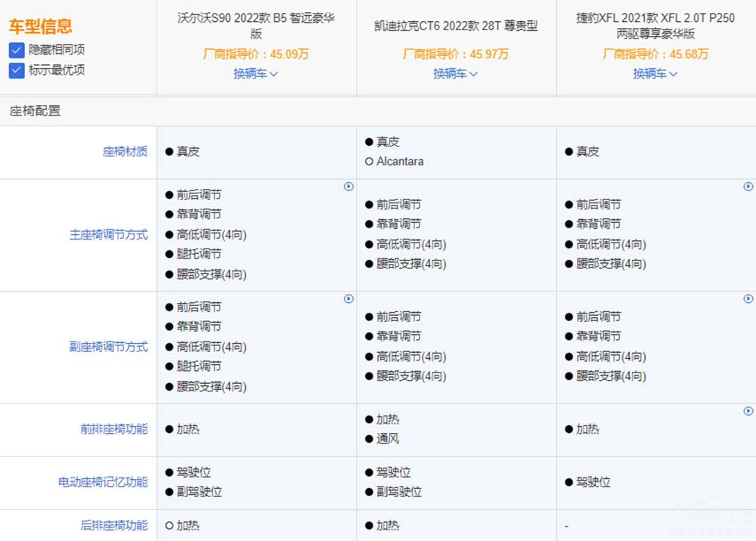
Task: Select the Alcantara material option circle
Action: pyautogui.click(x=369, y=161)
